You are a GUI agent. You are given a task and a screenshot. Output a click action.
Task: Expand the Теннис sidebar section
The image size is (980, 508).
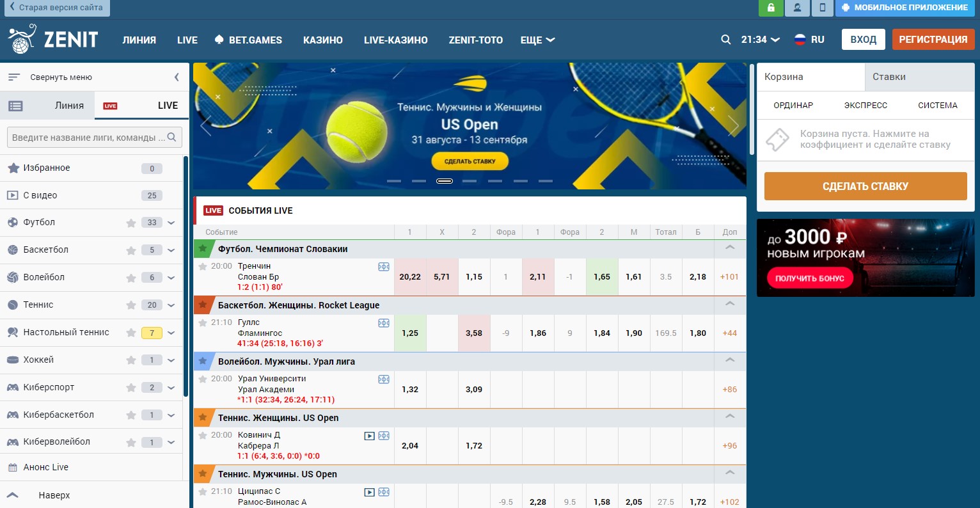point(171,306)
